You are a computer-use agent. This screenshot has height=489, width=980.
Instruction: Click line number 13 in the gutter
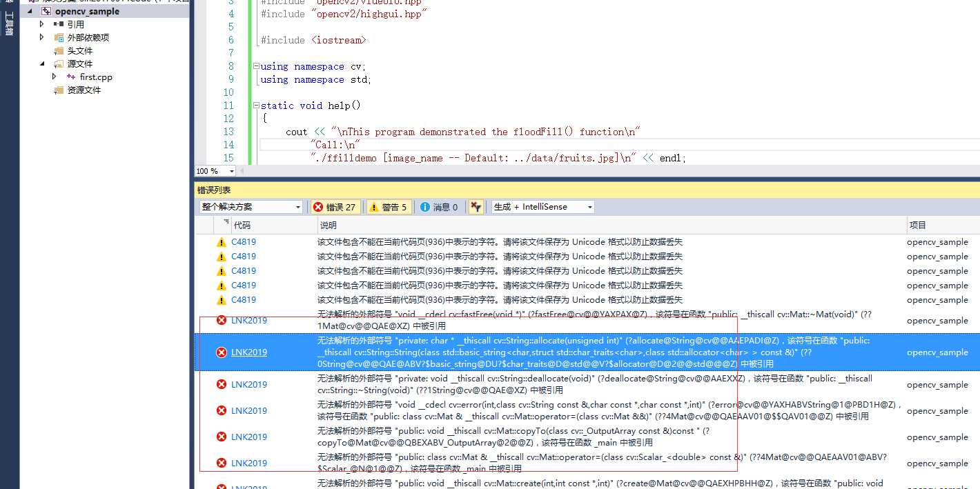228,132
